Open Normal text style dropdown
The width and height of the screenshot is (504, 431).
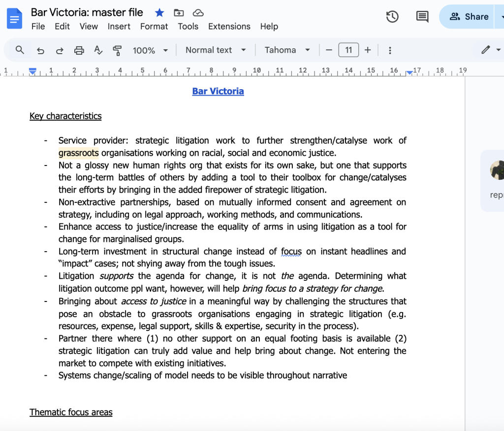[x=216, y=50]
